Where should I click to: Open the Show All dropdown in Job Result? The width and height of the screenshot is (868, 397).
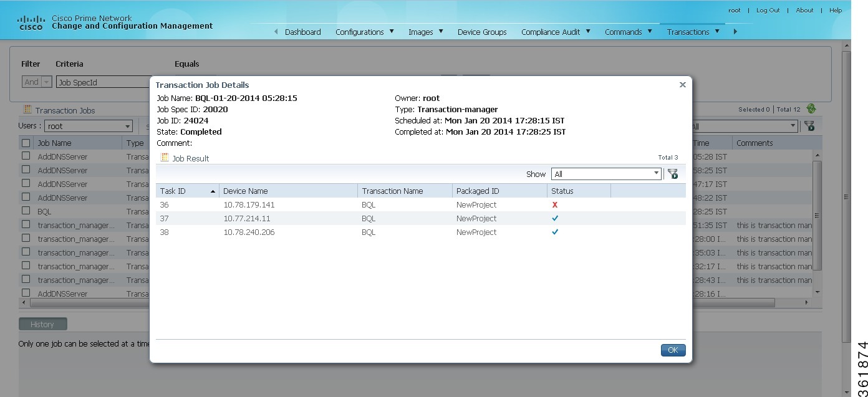pyautogui.click(x=656, y=174)
